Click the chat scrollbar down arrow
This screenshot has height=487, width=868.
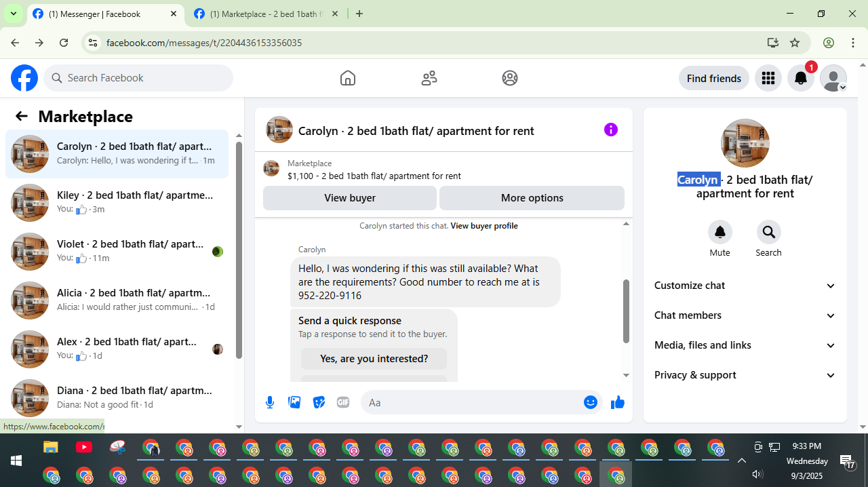coord(626,375)
